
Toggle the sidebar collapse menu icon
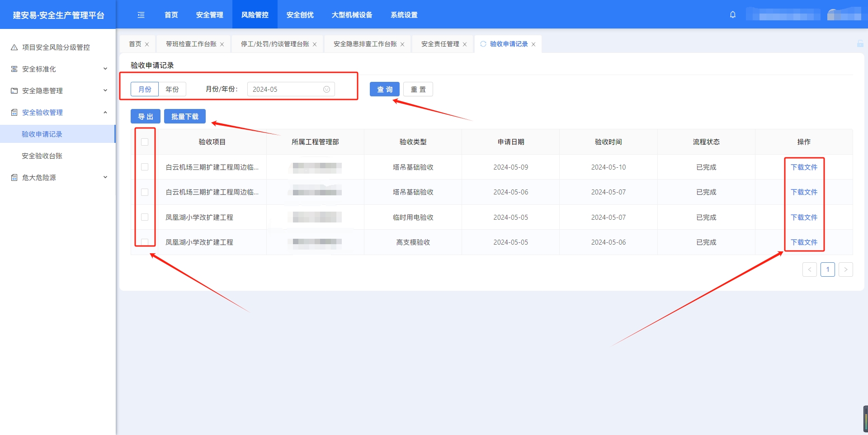141,15
